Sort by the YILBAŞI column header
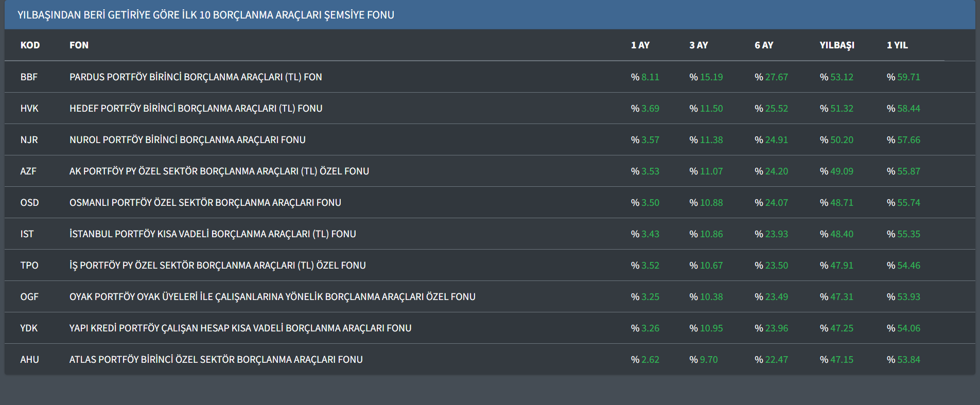The width and height of the screenshot is (980, 405). [x=837, y=45]
